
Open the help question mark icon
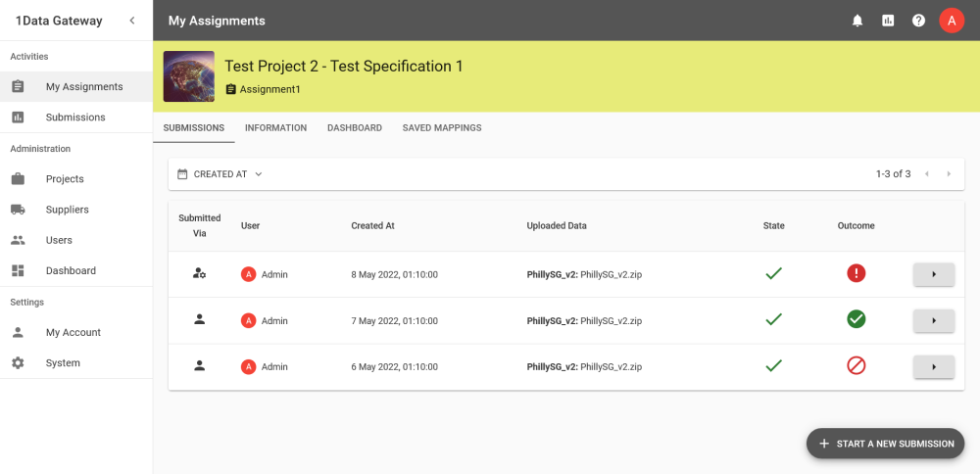click(918, 21)
